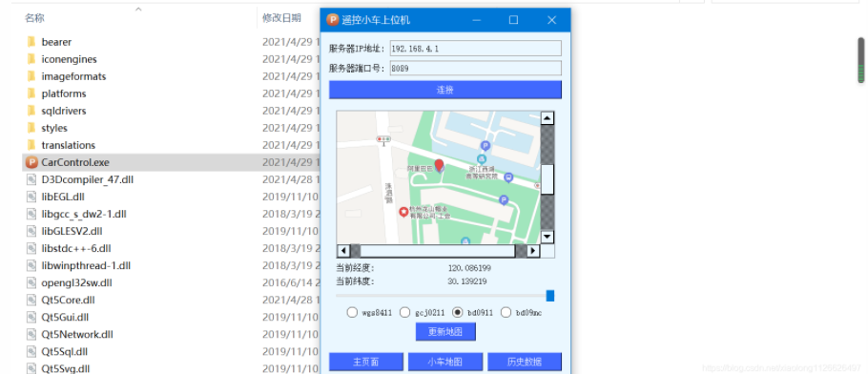Click the teal icon above 浙江西湖高等研究院
This screenshot has height=374, width=868.
[x=482, y=160]
